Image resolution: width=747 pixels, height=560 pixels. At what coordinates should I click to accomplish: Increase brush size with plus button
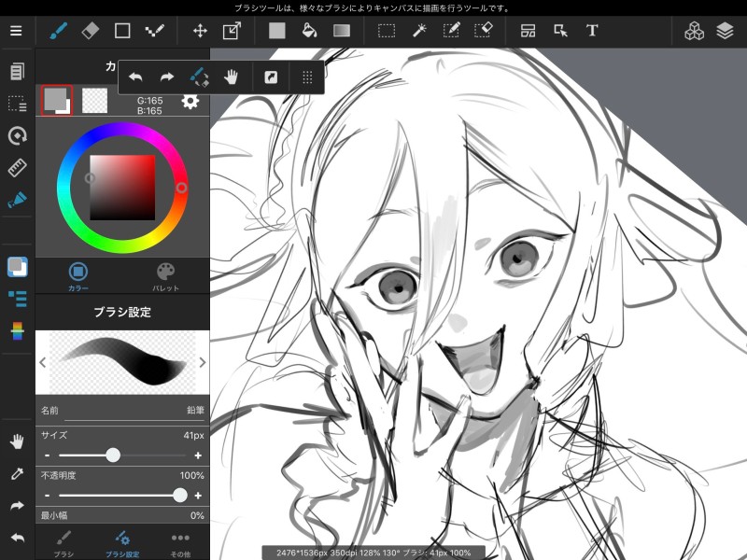(198, 455)
